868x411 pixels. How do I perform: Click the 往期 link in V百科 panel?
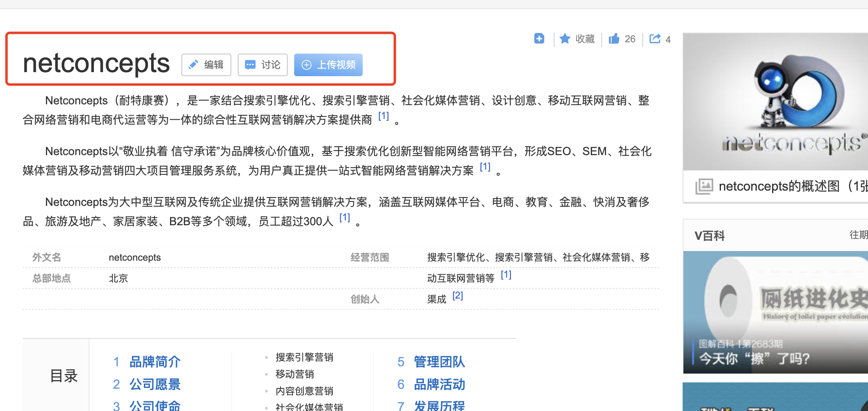[x=858, y=235]
